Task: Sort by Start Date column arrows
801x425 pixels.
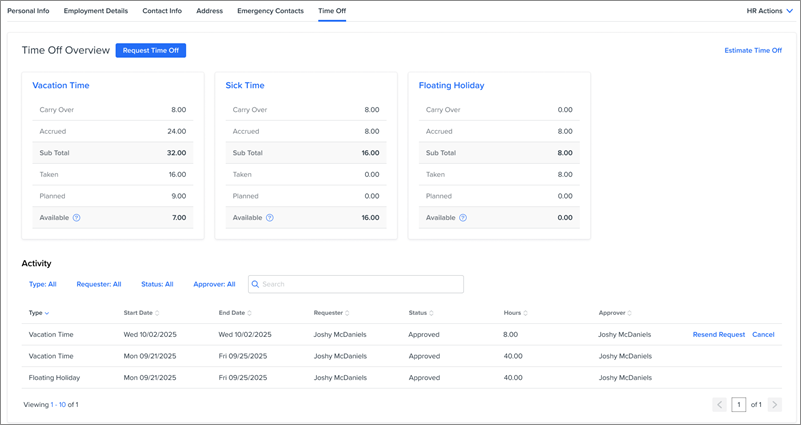Action: click(x=157, y=314)
